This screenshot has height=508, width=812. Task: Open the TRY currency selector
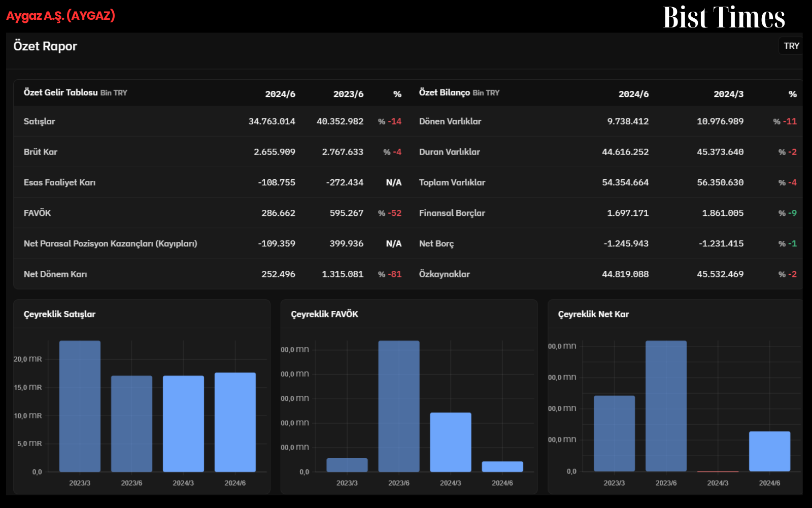[x=791, y=46]
